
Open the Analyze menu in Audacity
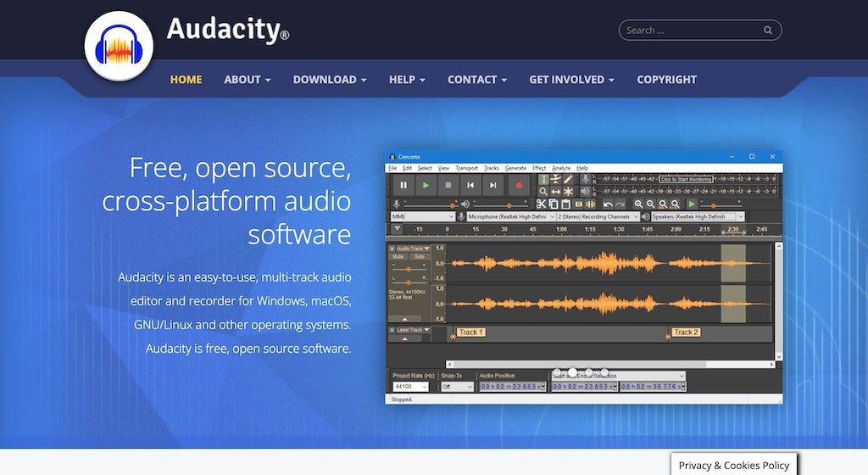(561, 168)
